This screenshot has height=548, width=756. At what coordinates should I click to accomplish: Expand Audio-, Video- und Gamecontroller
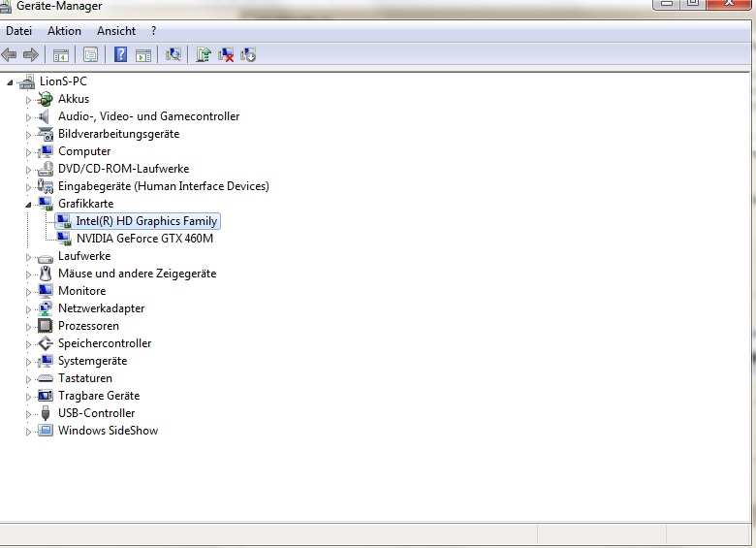click(28, 117)
